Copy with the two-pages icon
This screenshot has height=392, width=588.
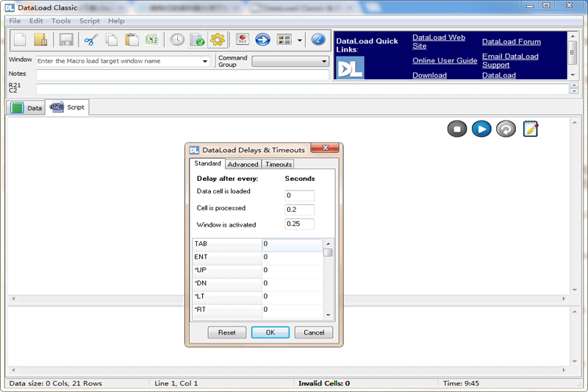coord(112,40)
